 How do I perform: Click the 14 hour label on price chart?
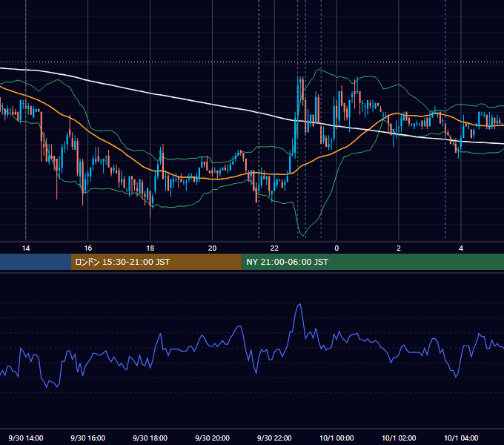pyautogui.click(x=26, y=248)
